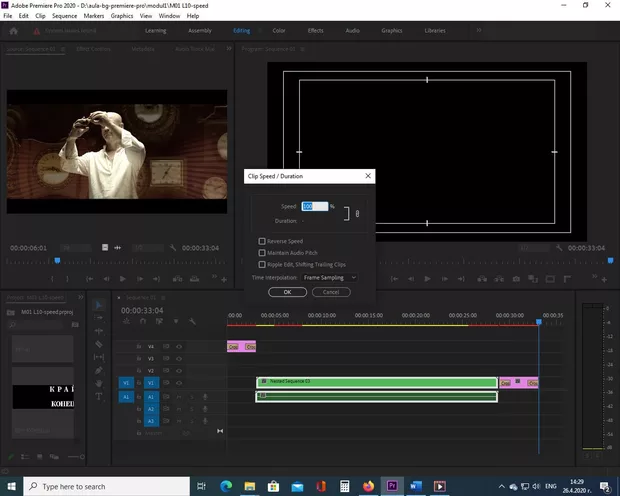Select the Razor tool in the tools panel
Screen dimensions: 620x496
tap(99, 344)
